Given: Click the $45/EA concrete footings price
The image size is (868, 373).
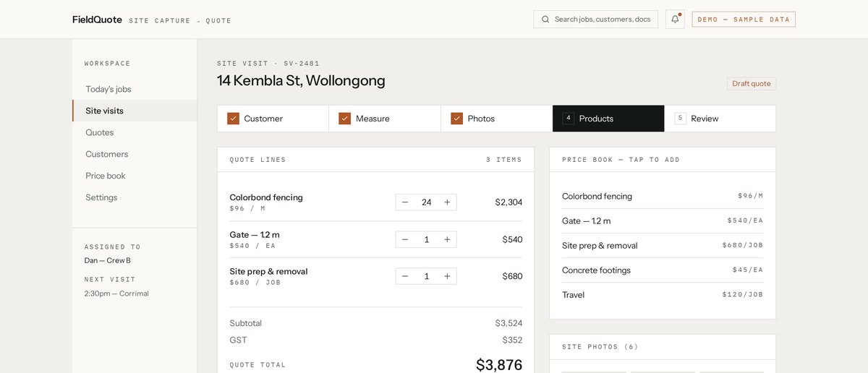Looking at the screenshot, I should 748,270.
